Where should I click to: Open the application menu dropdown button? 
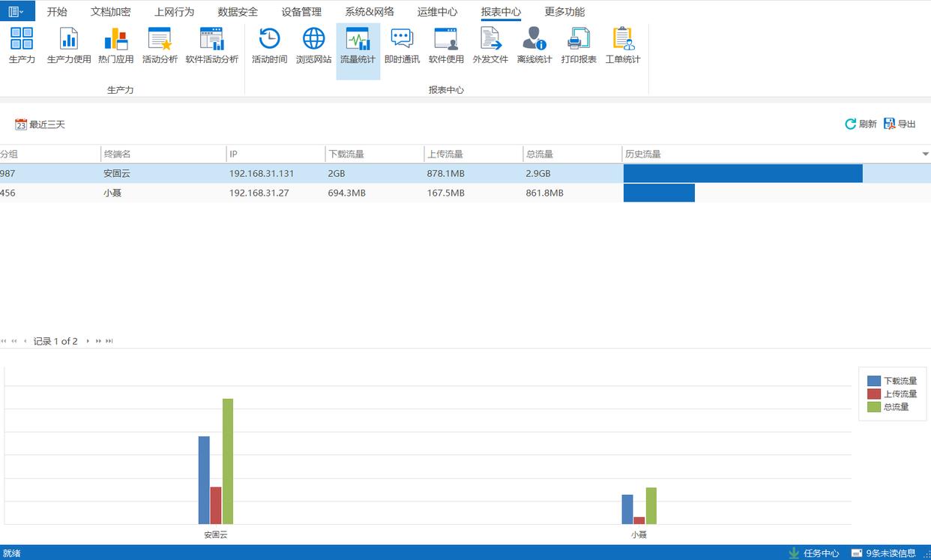16,11
